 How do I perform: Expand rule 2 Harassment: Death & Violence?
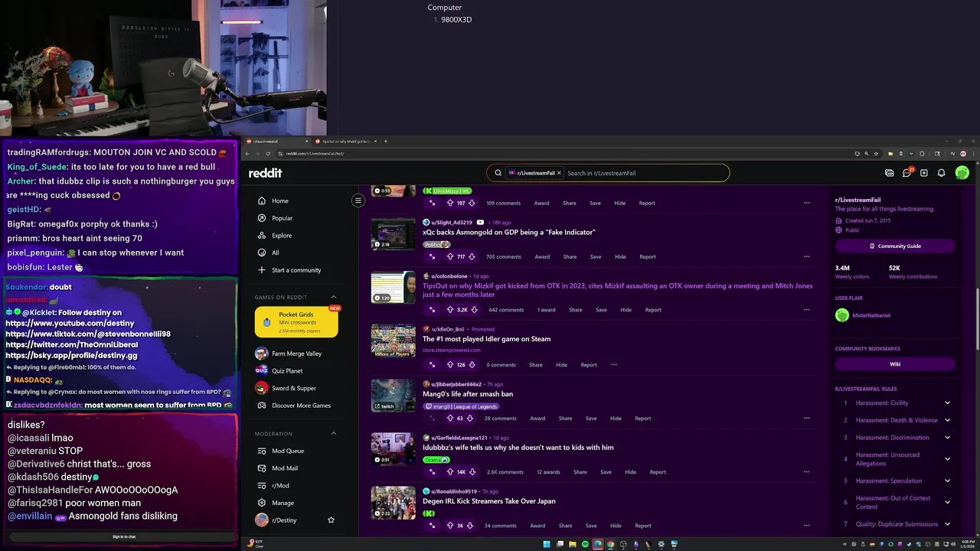tap(947, 420)
